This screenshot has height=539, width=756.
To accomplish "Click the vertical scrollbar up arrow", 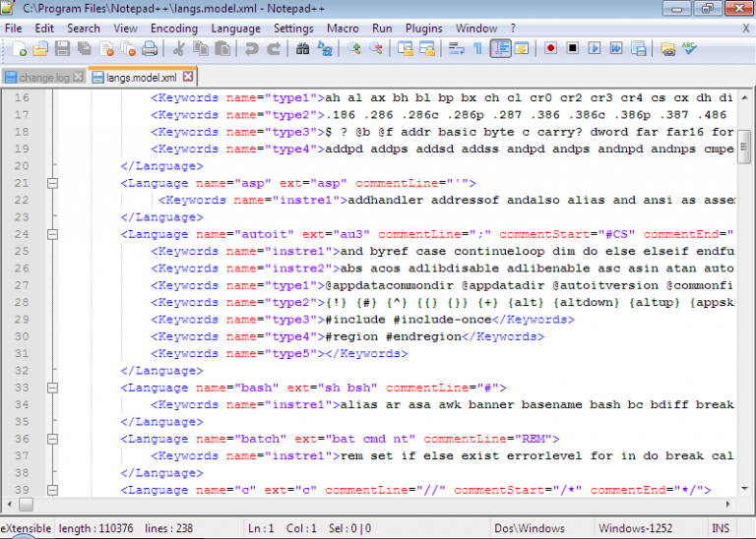I will click(744, 97).
